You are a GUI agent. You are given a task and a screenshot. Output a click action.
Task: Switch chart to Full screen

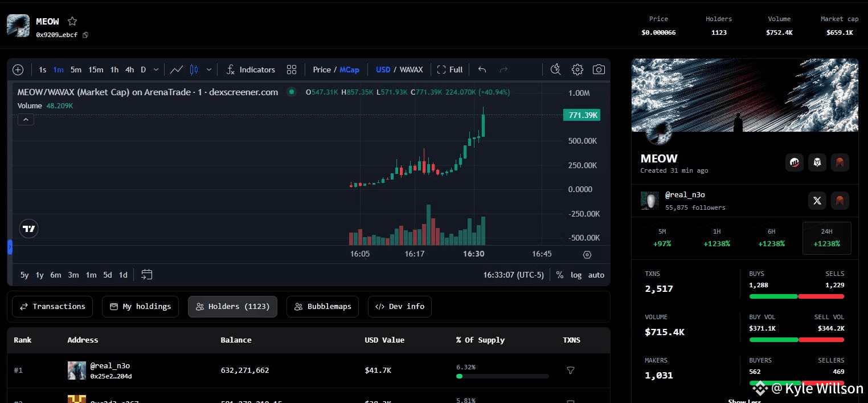[450, 70]
